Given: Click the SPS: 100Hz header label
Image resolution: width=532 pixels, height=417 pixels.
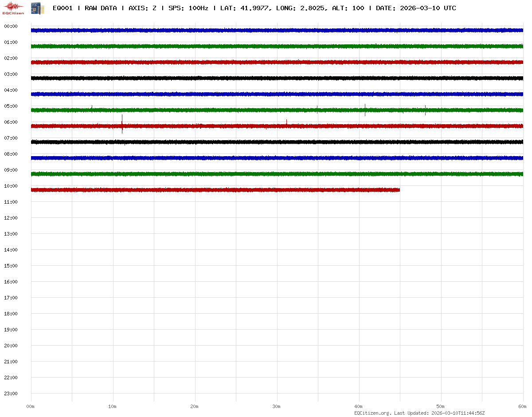Looking at the screenshot, I should (188, 8).
